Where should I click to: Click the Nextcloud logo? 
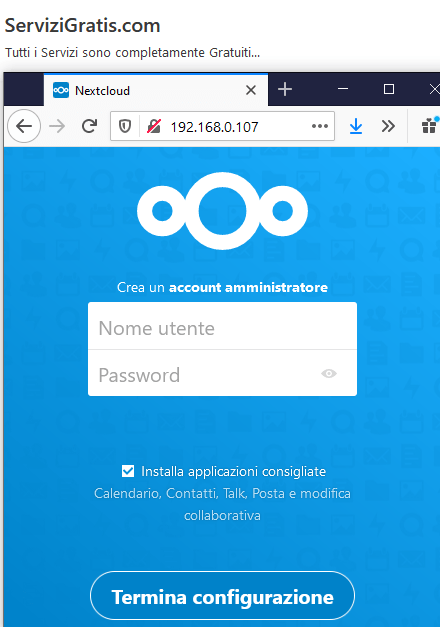coord(222,211)
